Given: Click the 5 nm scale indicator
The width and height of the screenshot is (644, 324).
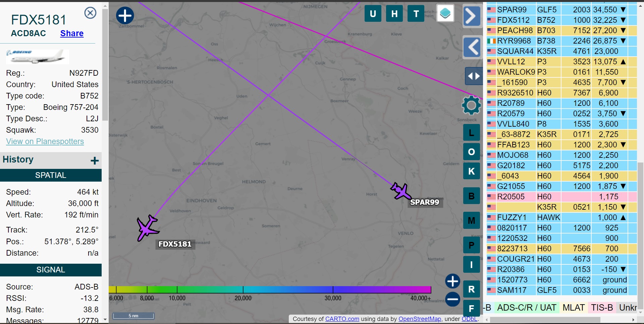Looking at the screenshot, I should pyautogui.click(x=133, y=316).
